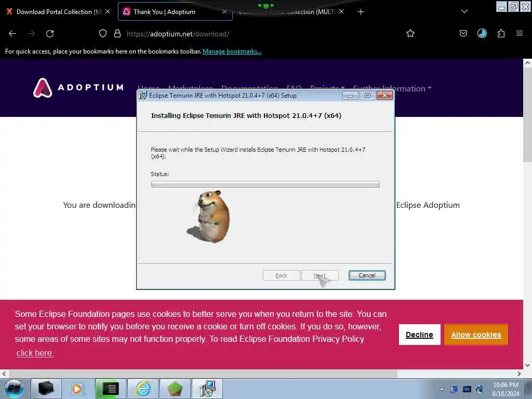Screen dimensions: 532x399
Task: Click the taskbar clock and date
Action: pos(506,389)
